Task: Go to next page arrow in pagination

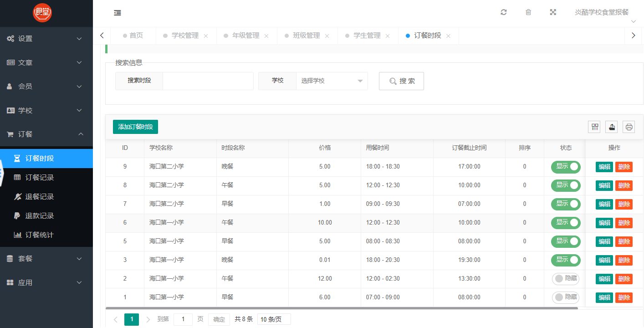Action: coord(148,319)
